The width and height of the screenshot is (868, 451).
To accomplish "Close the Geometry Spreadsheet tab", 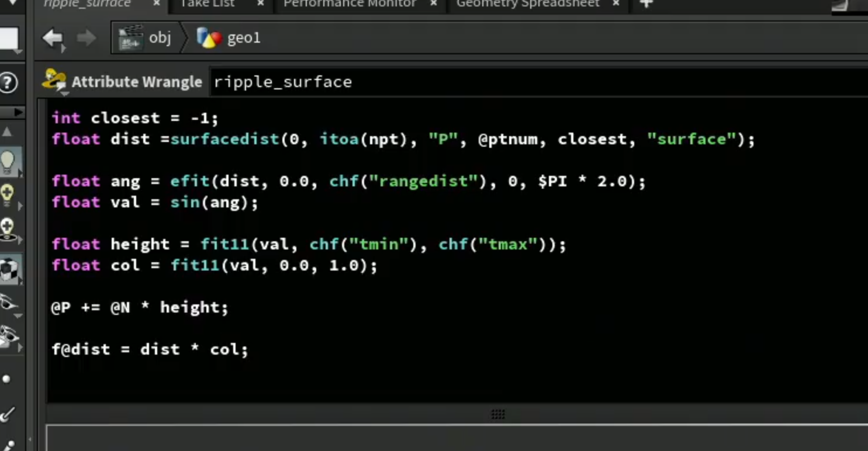I will pos(615,4).
